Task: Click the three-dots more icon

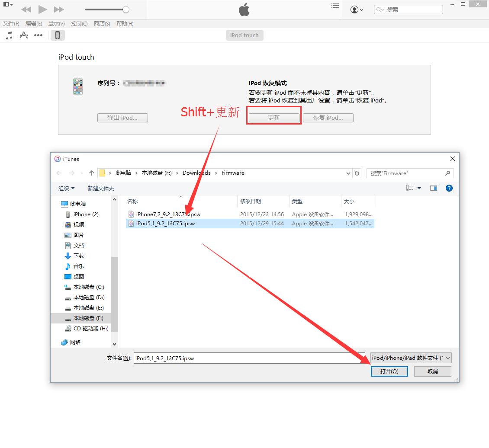Action: pyautogui.click(x=39, y=35)
